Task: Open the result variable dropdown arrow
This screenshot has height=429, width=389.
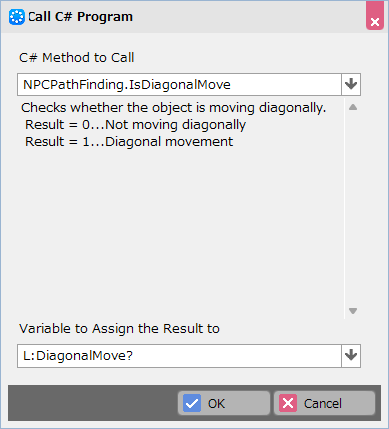Action: click(351, 356)
